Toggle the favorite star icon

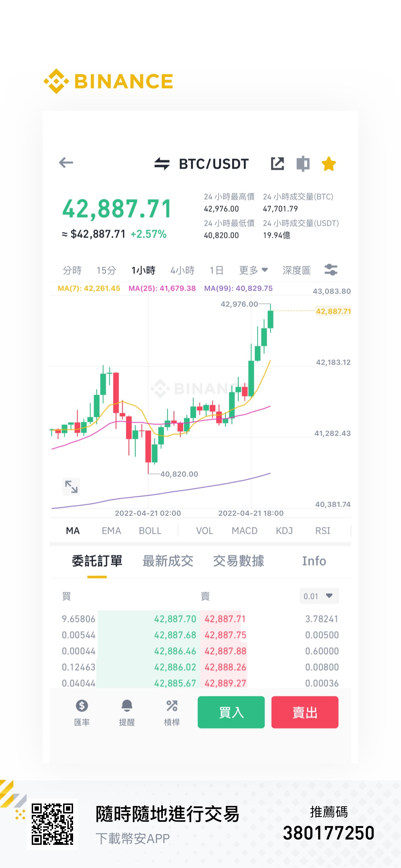point(329,164)
